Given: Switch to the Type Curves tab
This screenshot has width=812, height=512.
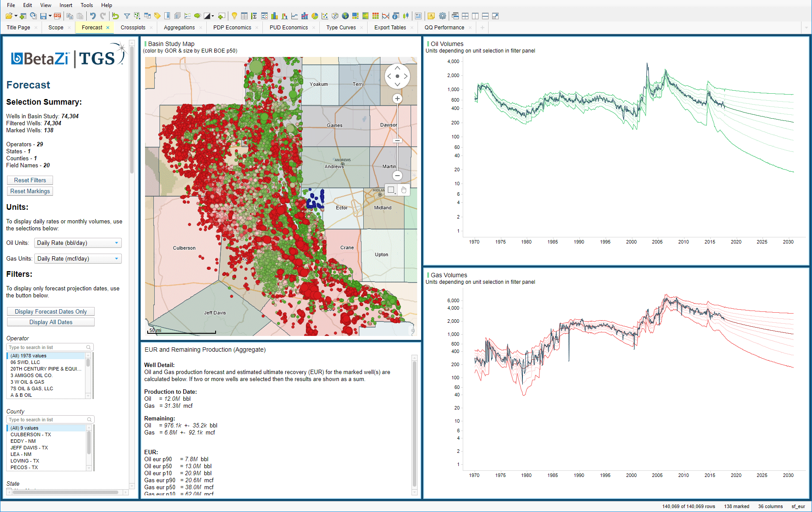Looking at the screenshot, I should pyautogui.click(x=341, y=28).
